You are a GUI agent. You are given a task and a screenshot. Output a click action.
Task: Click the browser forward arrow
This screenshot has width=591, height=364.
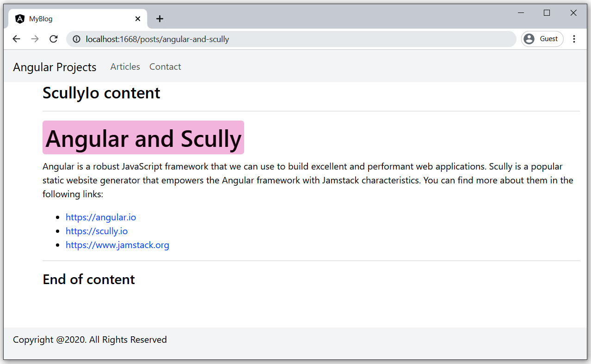click(x=35, y=39)
